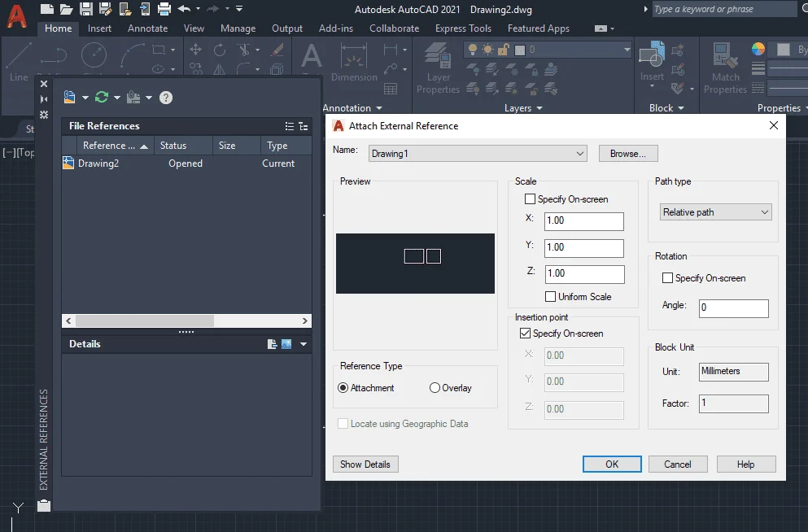Select Drawing2 row in File References
Viewport: 808px width, 532px height.
[186, 164]
